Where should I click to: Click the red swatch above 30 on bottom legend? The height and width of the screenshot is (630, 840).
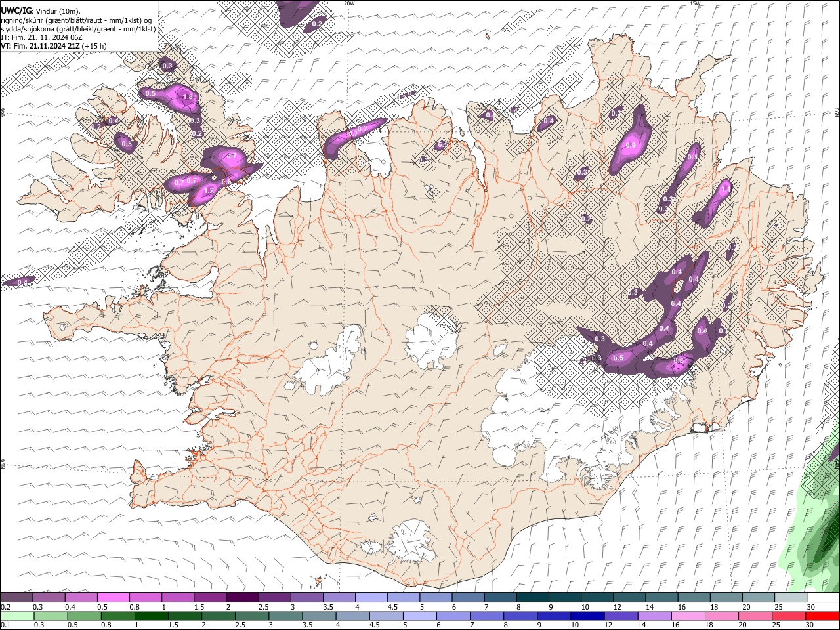click(x=822, y=616)
